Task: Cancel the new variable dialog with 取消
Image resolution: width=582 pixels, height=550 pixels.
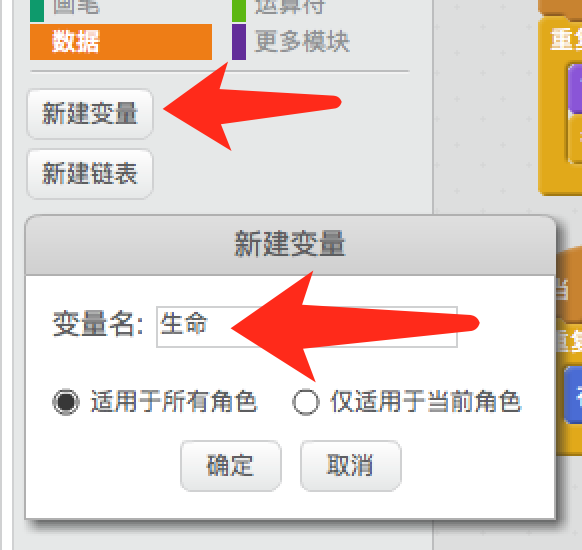Action: (x=350, y=465)
